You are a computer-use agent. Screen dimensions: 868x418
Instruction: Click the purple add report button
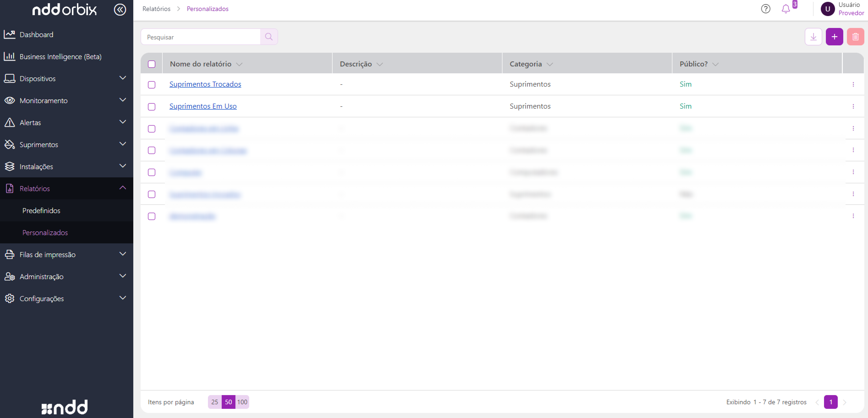coord(834,37)
